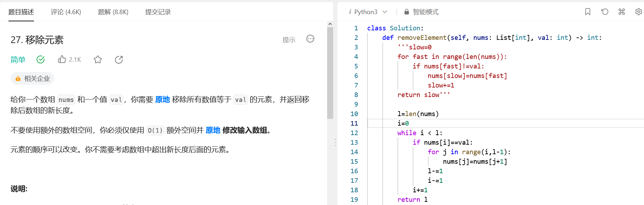
Task: Share the problem with share icon
Action: pyautogui.click(x=119, y=60)
